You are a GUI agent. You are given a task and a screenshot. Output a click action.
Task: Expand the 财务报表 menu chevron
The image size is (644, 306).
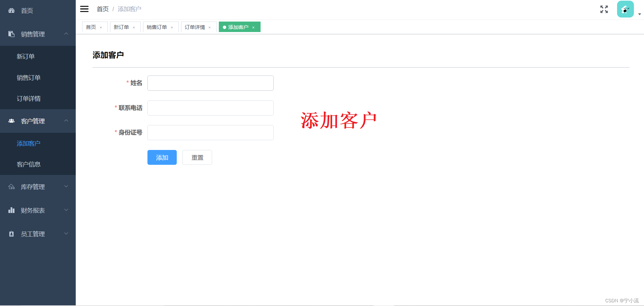click(66, 210)
